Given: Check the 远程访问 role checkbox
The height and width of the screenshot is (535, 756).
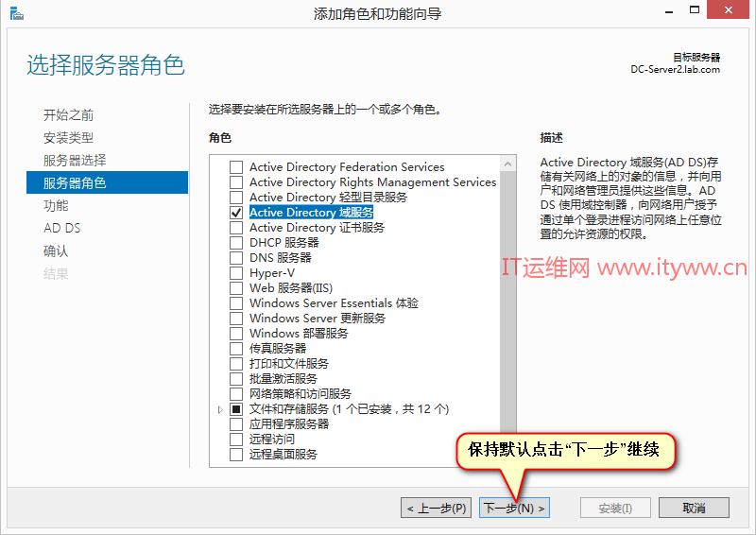Looking at the screenshot, I should pos(236,439).
